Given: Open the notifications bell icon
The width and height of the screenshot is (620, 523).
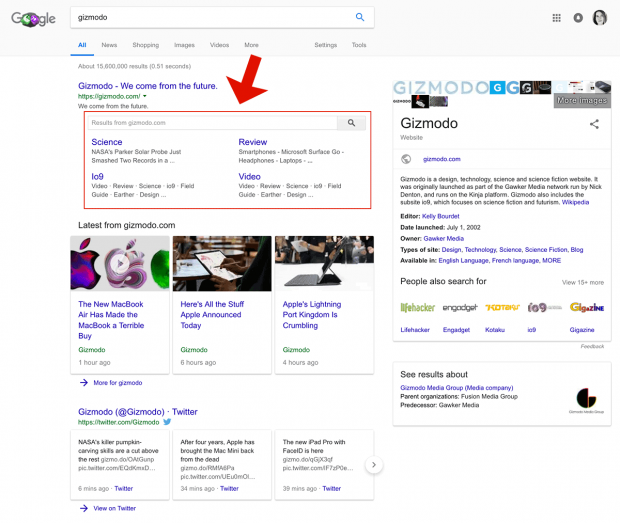Looking at the screenshot, I should click(578, 18).
